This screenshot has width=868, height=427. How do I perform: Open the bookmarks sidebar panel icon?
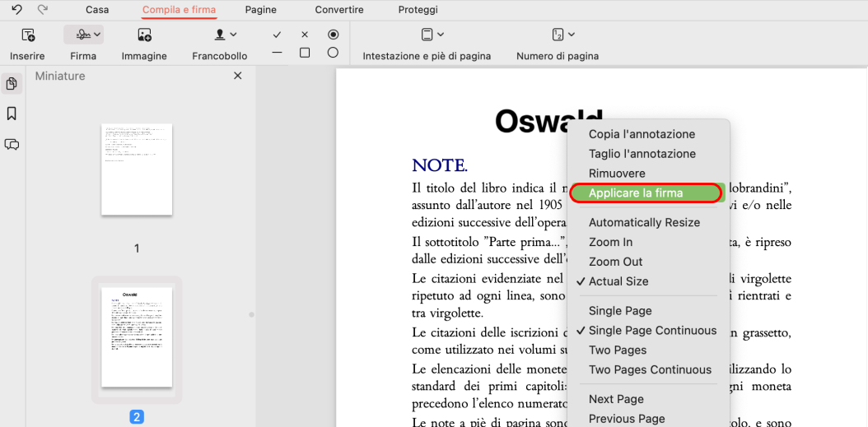pyautogui.click(x=12, y=114)
